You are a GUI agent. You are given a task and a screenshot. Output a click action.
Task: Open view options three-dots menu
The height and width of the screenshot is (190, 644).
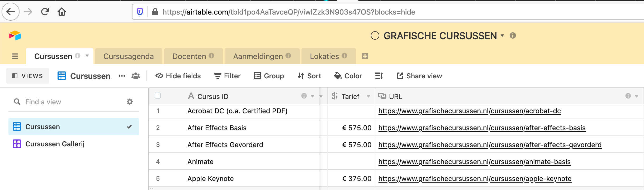click(122, 76)
